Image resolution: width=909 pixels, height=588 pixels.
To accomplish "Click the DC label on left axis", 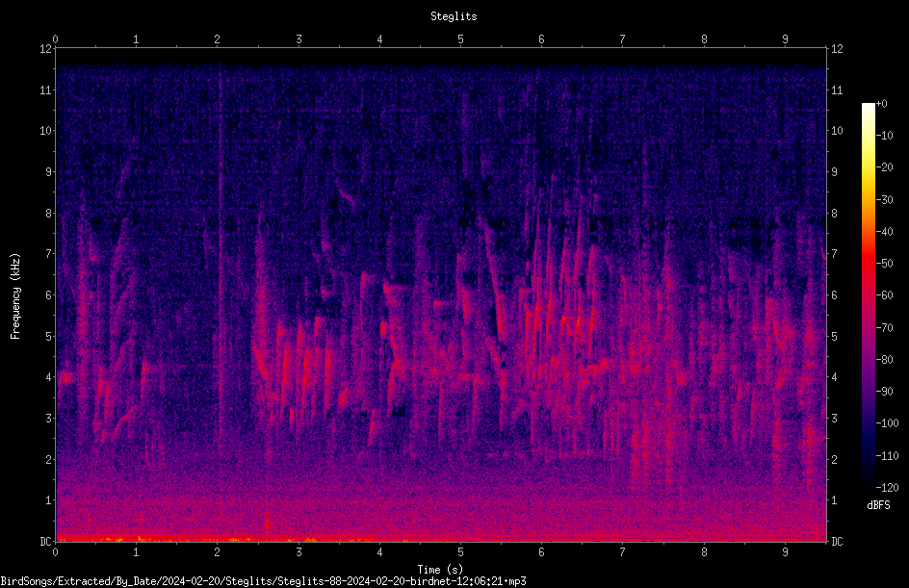I will (x=46, y=542).
